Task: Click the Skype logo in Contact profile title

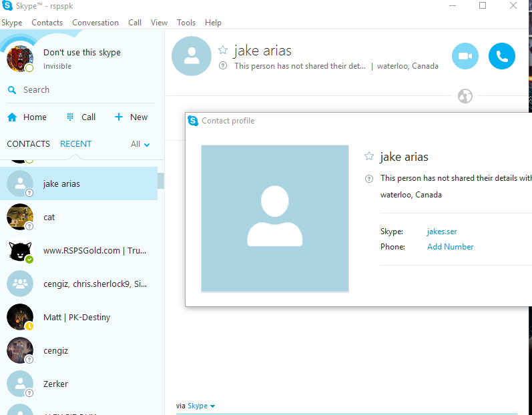Action: coord(193,121)
